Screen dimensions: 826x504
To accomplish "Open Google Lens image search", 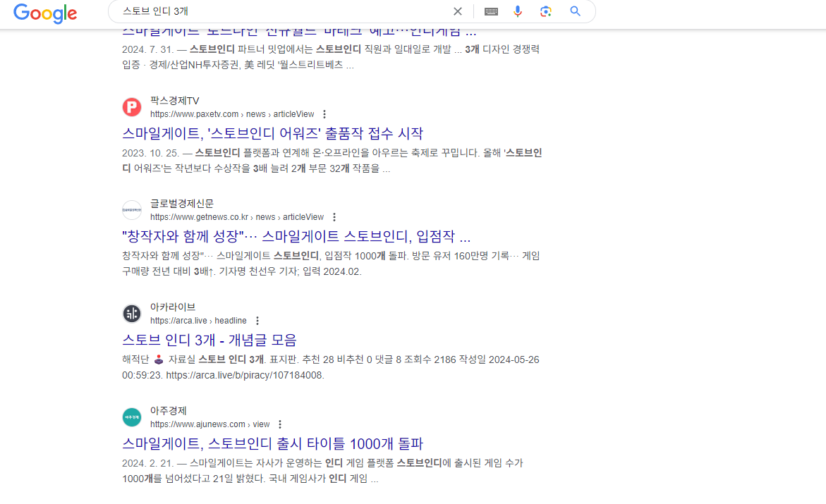I will click(x=545, y=11).
